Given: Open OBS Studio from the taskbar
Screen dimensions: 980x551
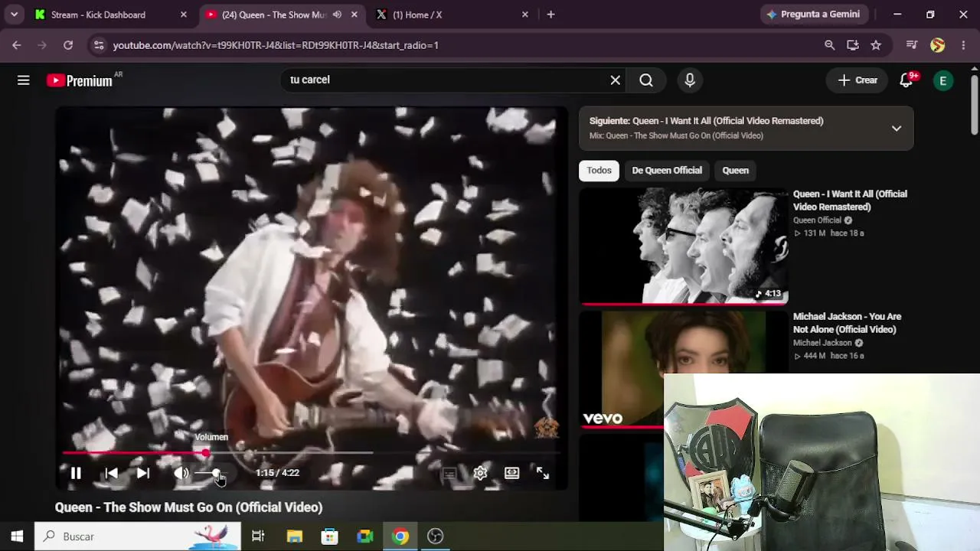Looking at the screenshot, I should [x=436, y=536].
